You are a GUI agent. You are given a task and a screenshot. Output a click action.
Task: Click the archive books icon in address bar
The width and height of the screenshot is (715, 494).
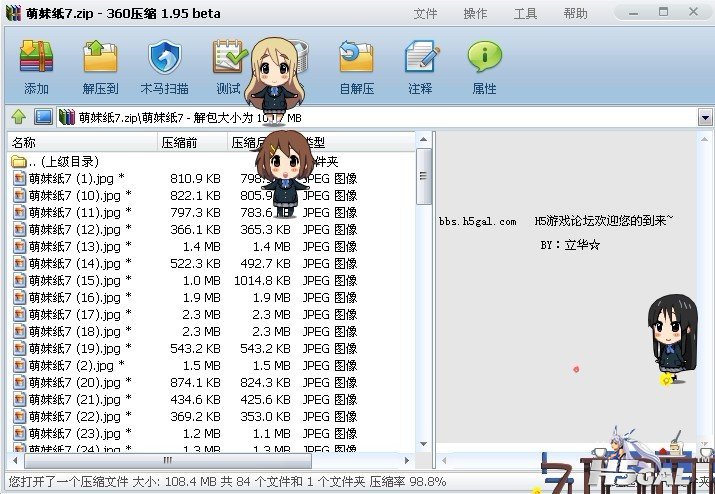pyautogui.click(x=67, y=117)
